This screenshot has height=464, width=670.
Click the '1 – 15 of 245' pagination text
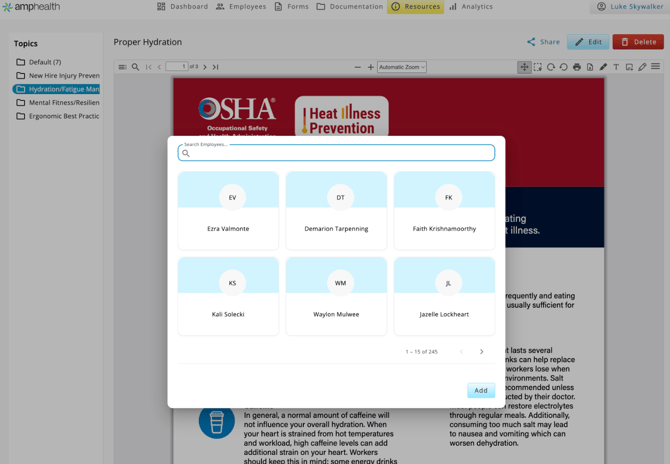422,352
